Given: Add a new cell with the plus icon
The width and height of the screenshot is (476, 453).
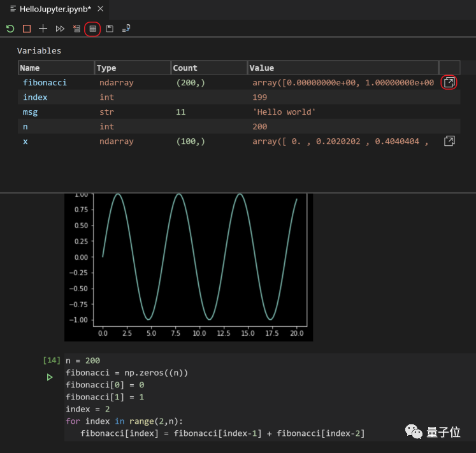Looking at the screenshot, I should (43, 29).
